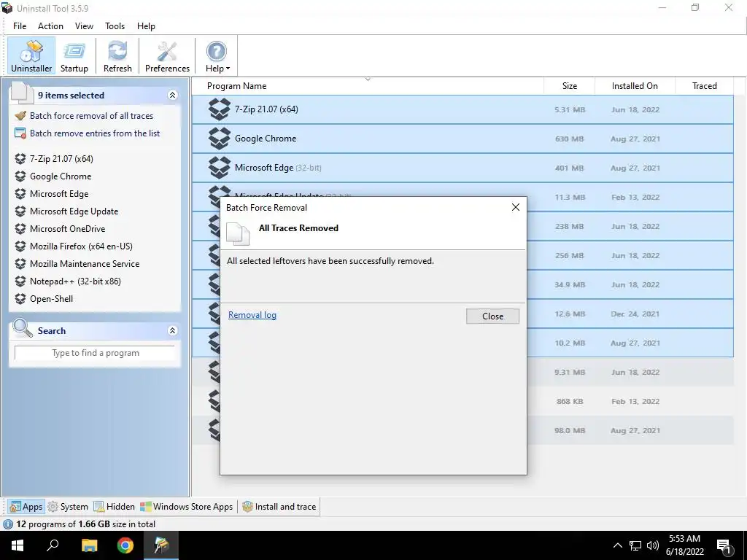Click the 11.3 MB size cell
The height and width of the screenshot is (560, 747).
click(x=569, y=197)
